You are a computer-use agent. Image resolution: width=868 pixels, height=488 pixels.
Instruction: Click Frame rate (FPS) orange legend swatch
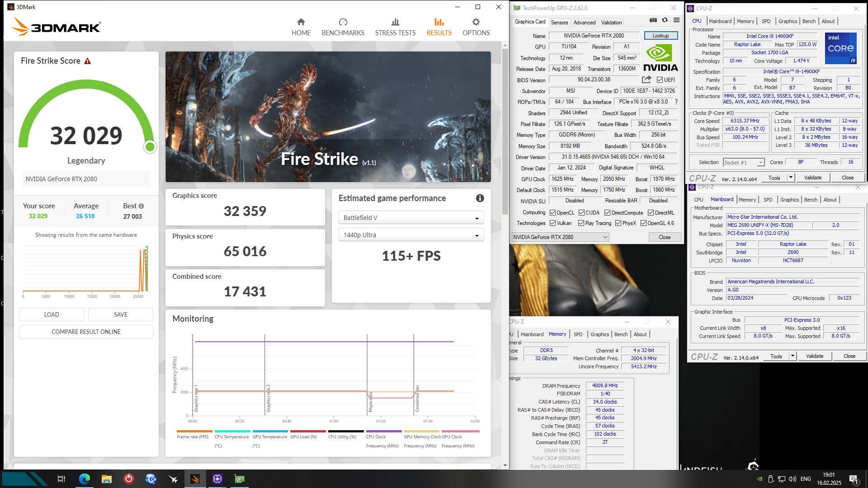[x=194, y=431]
